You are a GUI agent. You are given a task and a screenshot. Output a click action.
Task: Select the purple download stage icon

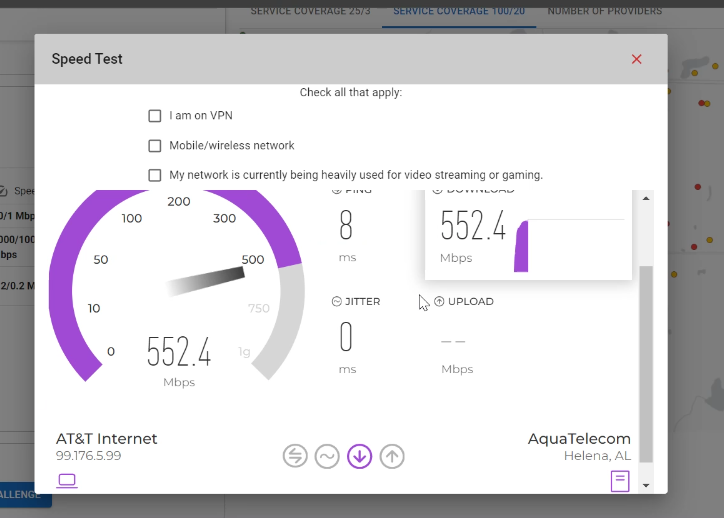[359, 456]
